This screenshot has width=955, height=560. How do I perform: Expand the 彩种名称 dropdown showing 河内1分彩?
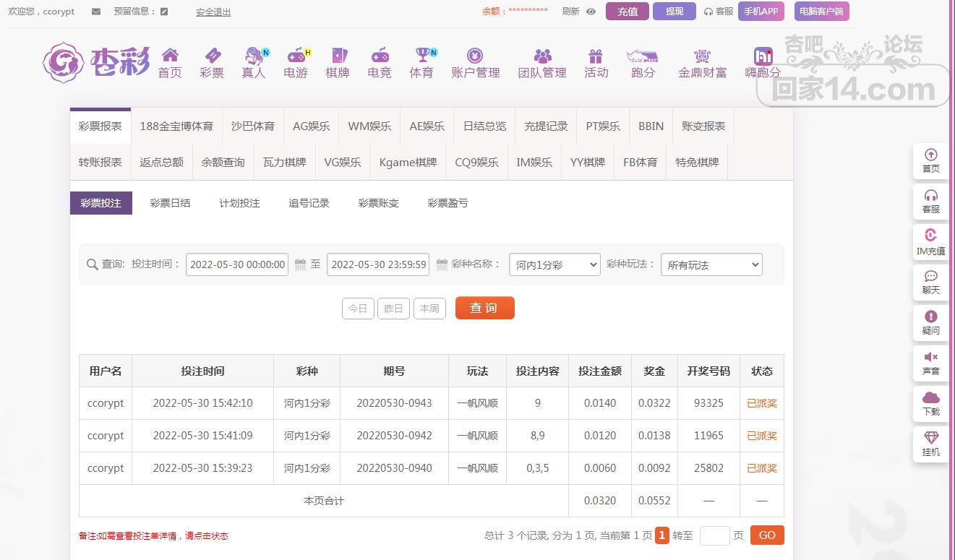(x=554, y=265)
